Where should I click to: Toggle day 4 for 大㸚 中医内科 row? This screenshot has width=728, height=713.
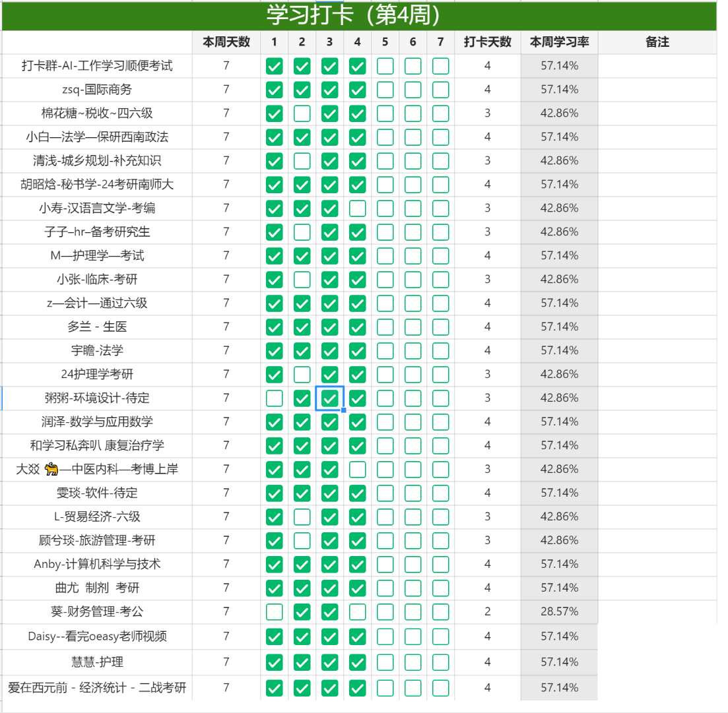pyautogui.click(x=357, y=469)
